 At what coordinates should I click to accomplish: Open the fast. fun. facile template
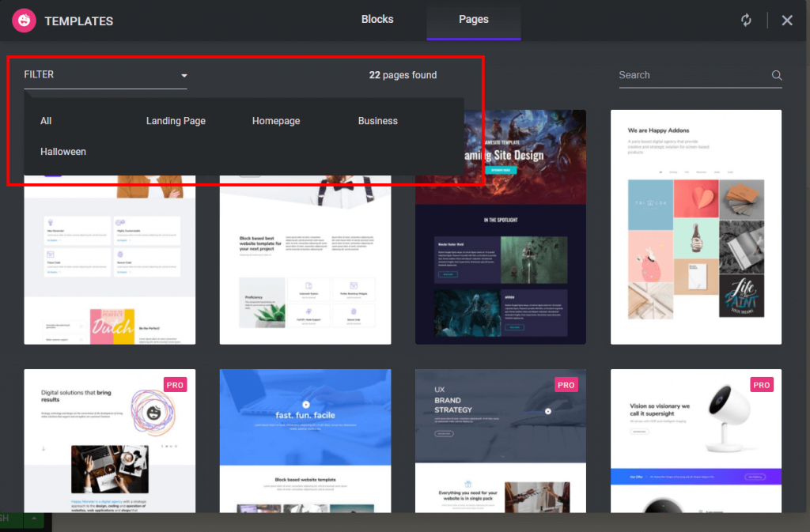point(305,440)
